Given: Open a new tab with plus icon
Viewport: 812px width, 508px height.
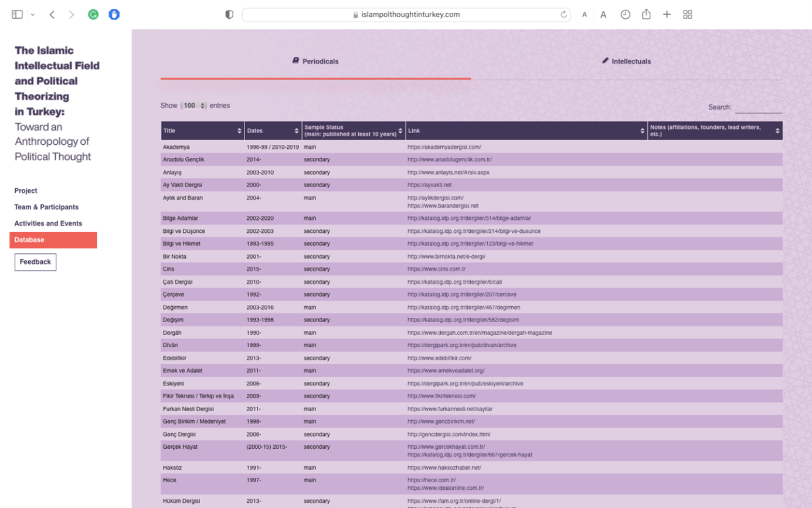Looking at the screenshot, I should pos(667,15).
